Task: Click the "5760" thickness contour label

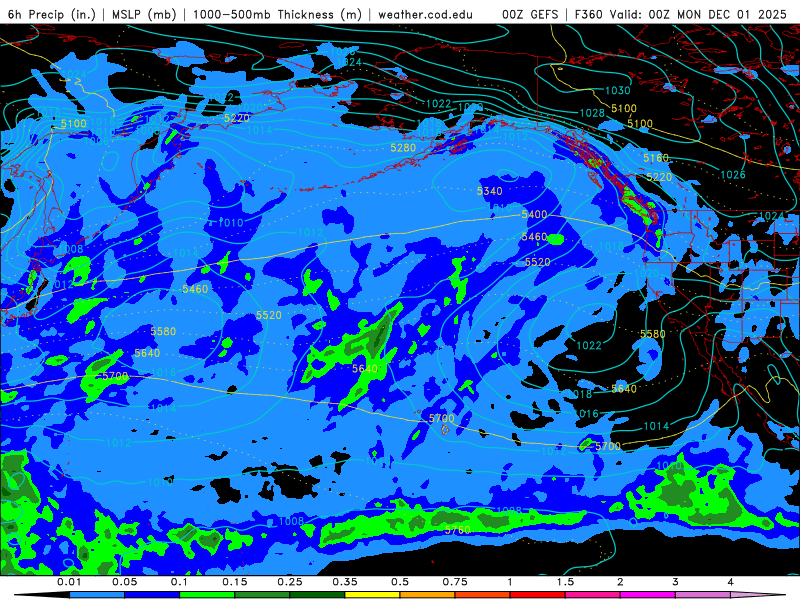Action: point(457,530)
